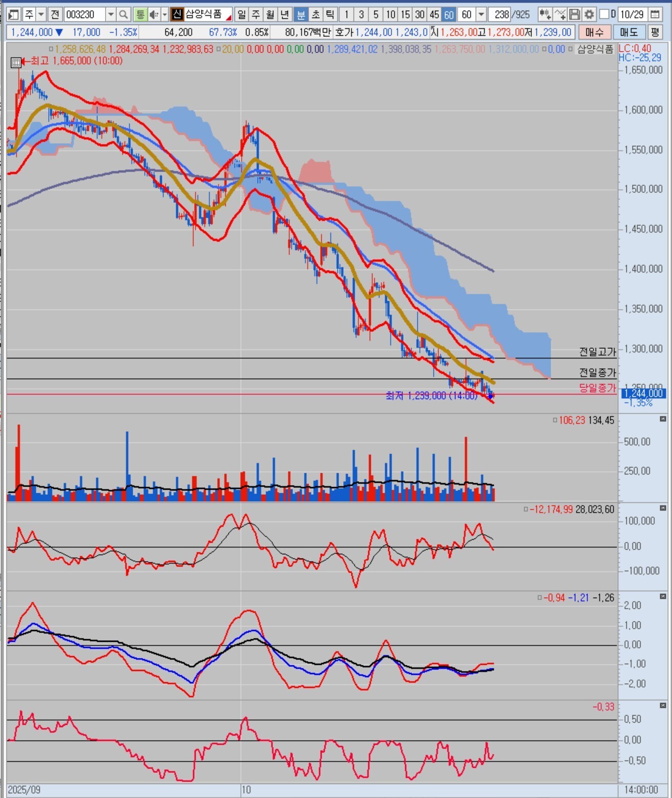The height and width of the screenshot is (798, 672).
Task: Click the 삼양식품 stock name box
Action: click(207, 14)
